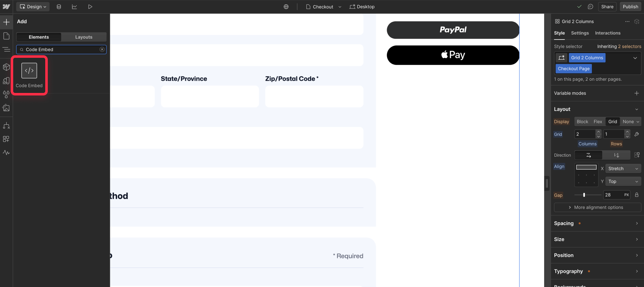Click the create component cube icon
This screenshot has height=287, width=644.
637,21
